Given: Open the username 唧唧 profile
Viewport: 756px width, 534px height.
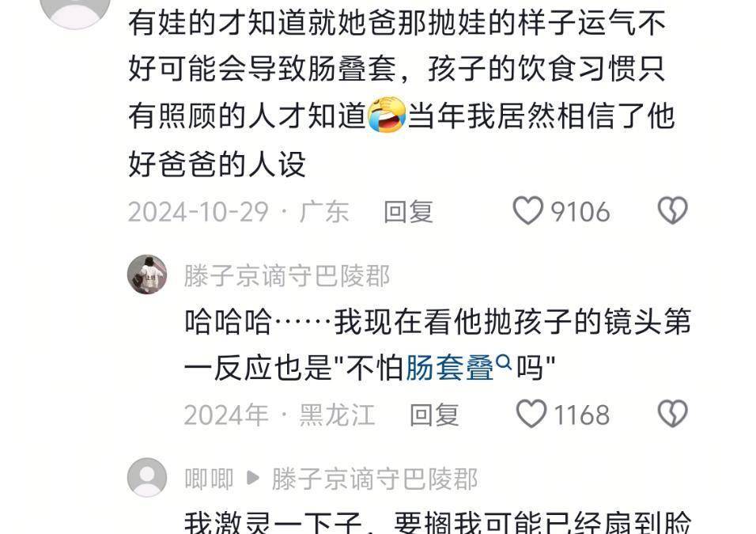Looking at the screenshot, I should 210,479.
